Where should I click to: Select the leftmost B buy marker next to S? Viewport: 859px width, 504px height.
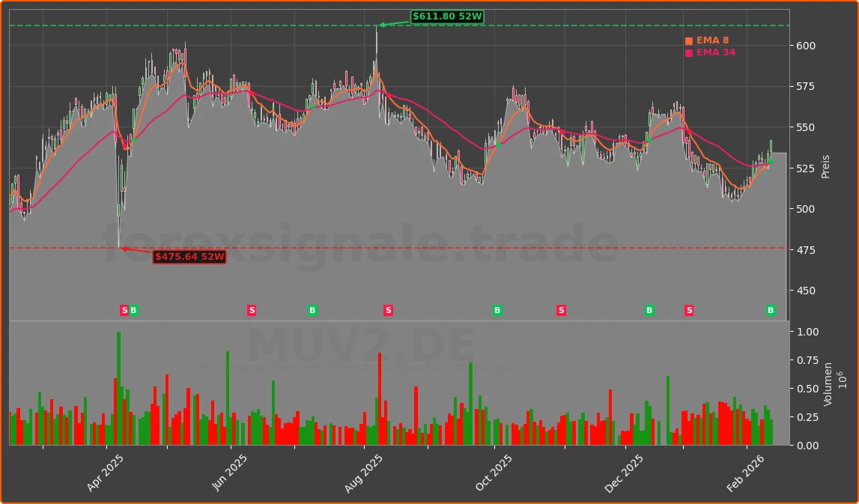point(133,310)
